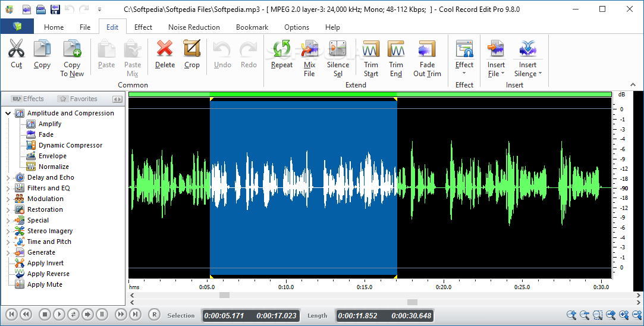Click the play button
644x326 pixels.
point(59,315)
